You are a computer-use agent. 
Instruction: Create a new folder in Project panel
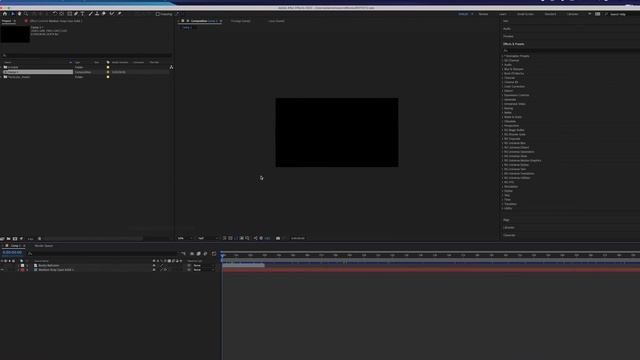9,238
